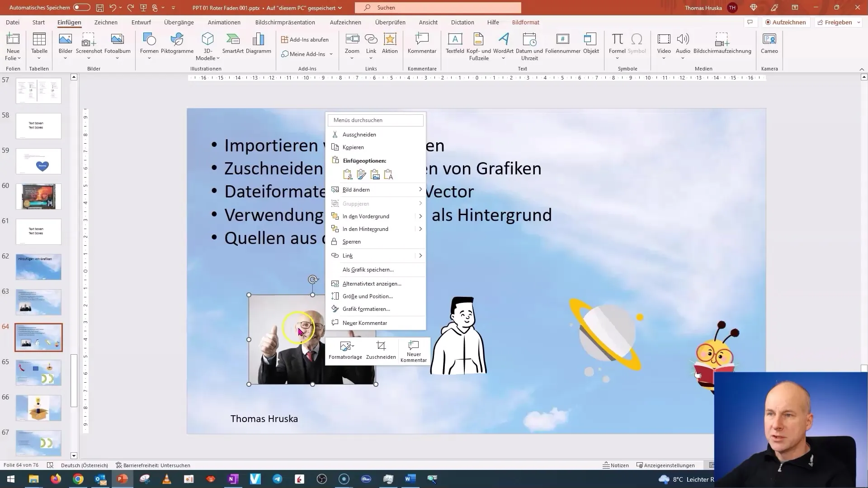
Task: Choose Kopieren in the context menu
Action: pos(376,147)
